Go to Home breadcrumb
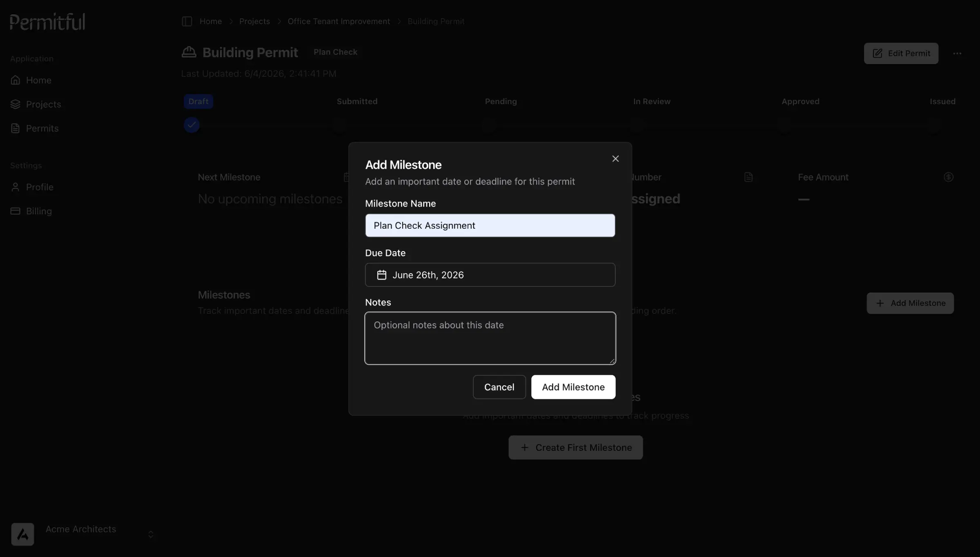 [211, 21]
